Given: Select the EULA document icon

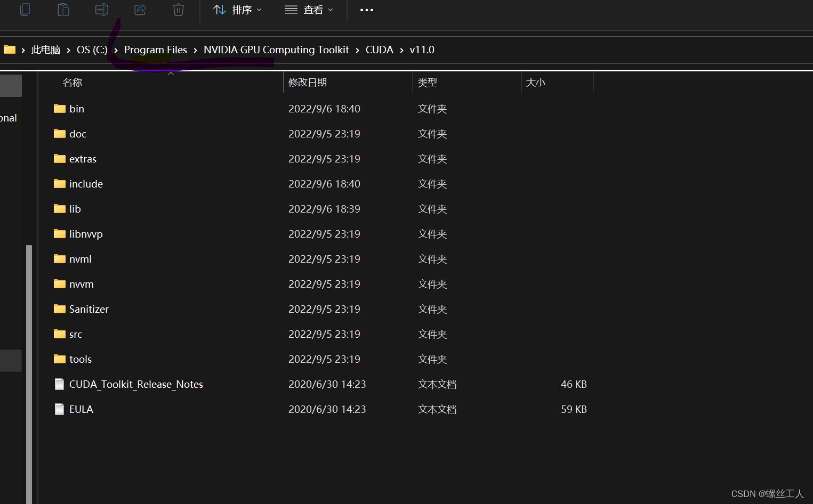Looking at the screenshot, I should (60, 409).
